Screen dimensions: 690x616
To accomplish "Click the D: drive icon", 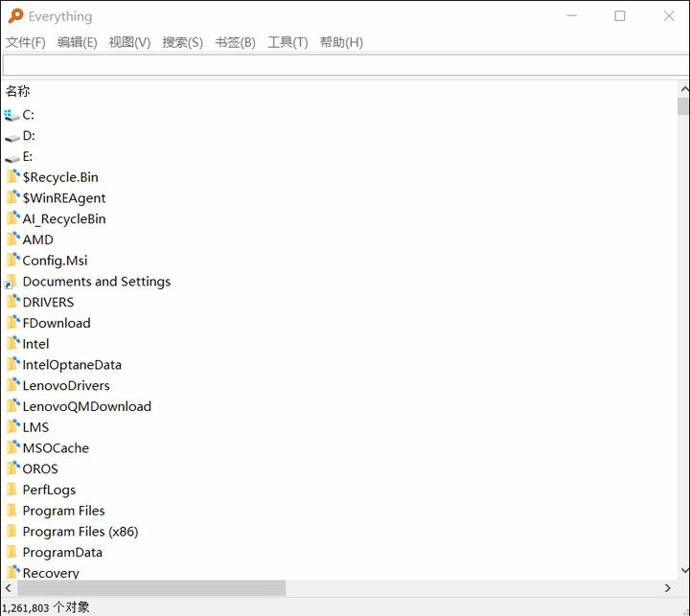I will coord(11,137).
